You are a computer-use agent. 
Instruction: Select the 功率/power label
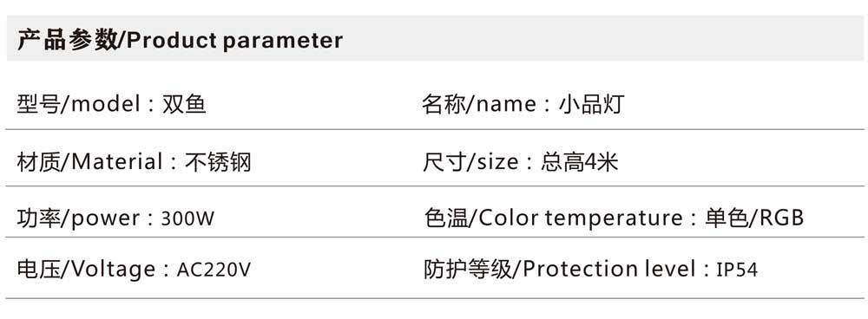pos(79,218)
